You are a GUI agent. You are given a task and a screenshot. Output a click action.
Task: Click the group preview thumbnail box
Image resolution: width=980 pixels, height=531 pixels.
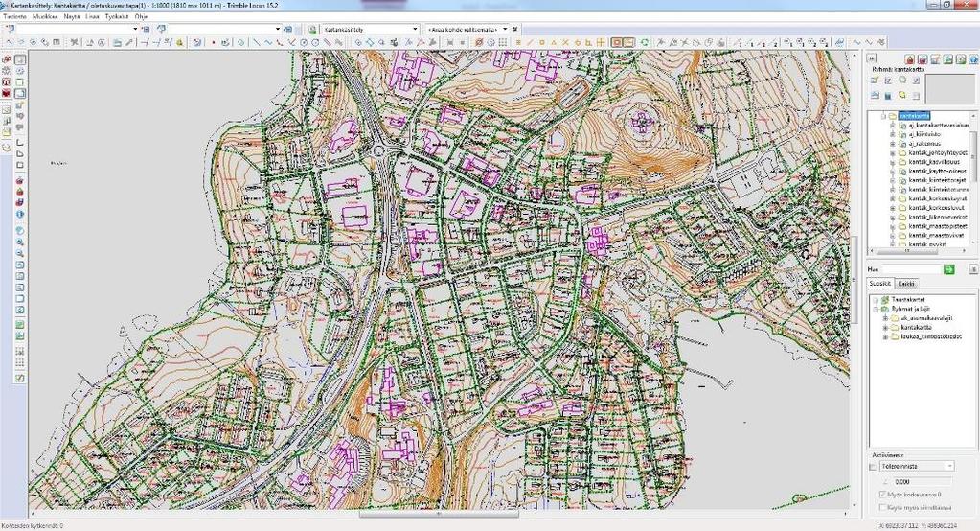pyautogui.click(x=950, y=88)
